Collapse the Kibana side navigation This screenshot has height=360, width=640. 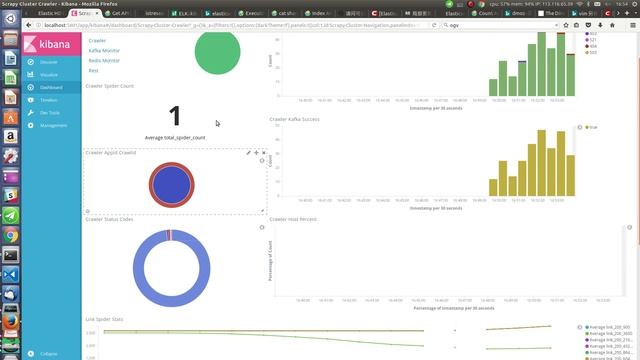click(x=51, y=353)
